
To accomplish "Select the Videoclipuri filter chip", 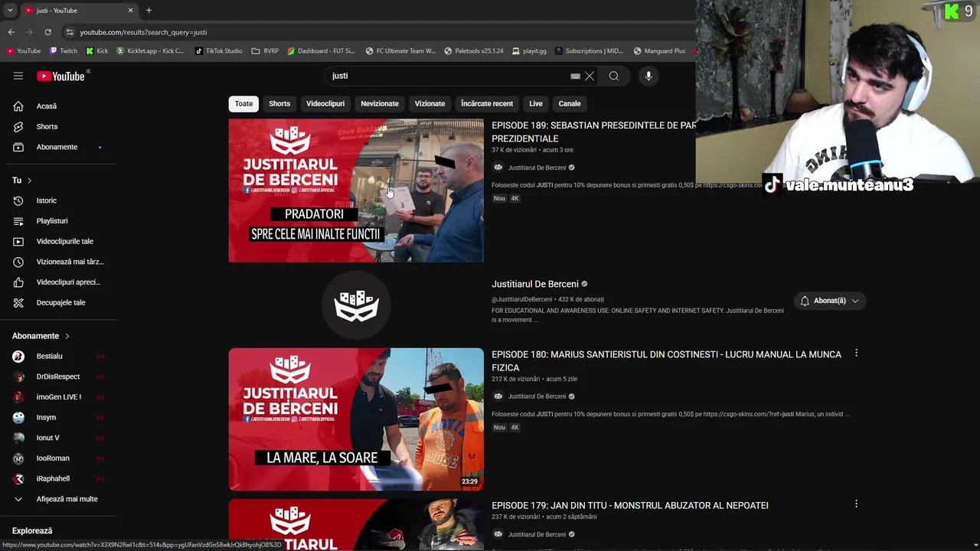I will pyautogui.click(x=325, y=103).
